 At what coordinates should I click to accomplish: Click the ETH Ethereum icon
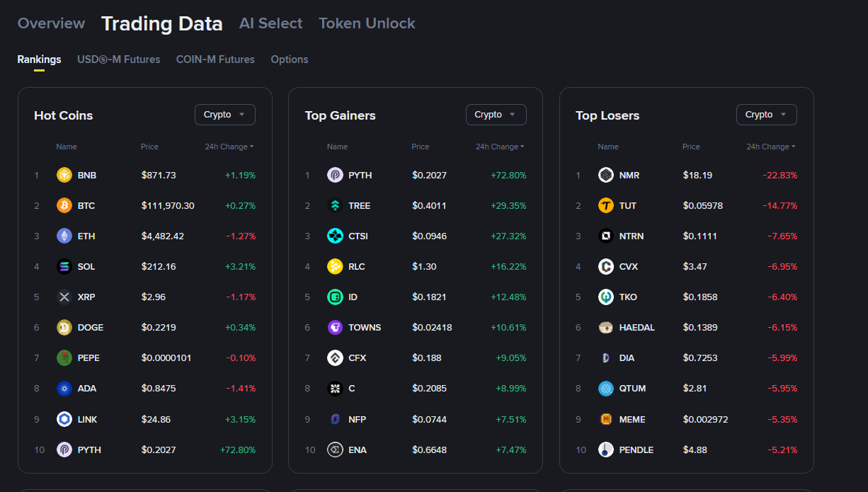[x=64, y=236]
